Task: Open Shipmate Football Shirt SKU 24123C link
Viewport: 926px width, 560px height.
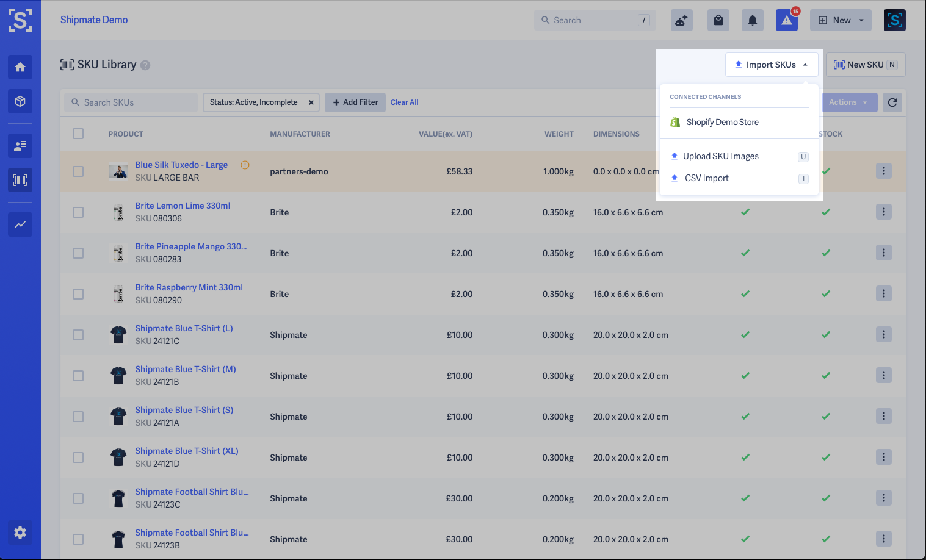Action: click(x=192, y=492)
